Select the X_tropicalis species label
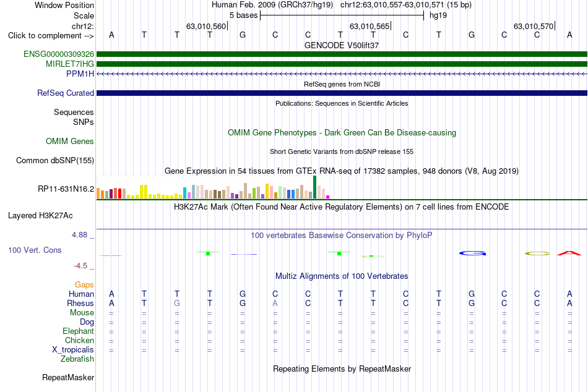Viewport: 588px width, 392px height. 73,350
